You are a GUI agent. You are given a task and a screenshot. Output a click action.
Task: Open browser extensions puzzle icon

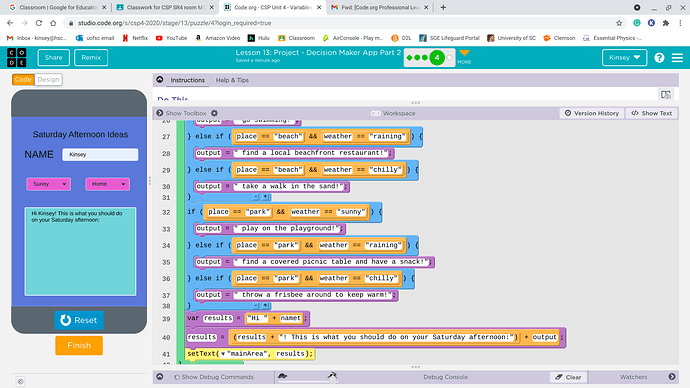tap(666, 23)
